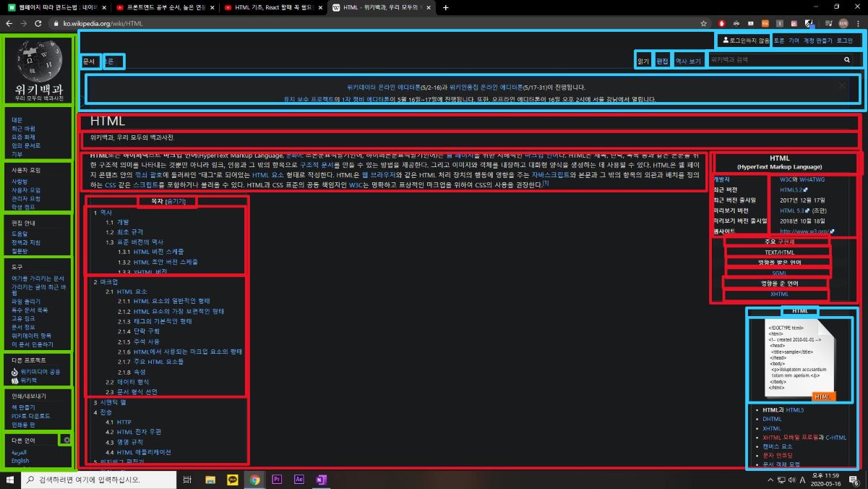
Task: View site info via the padlock icon
Action: coord(56,23)
